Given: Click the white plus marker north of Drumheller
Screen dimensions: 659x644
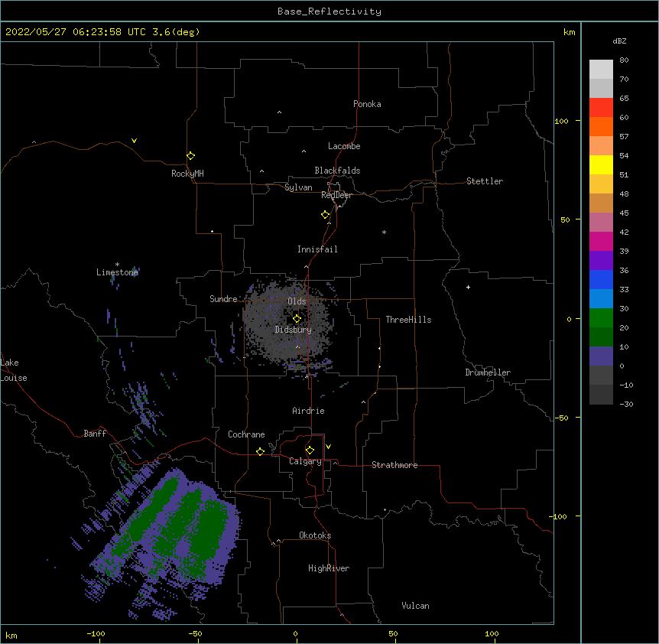Looking at the screenshot, I should (x=468, y=287).
